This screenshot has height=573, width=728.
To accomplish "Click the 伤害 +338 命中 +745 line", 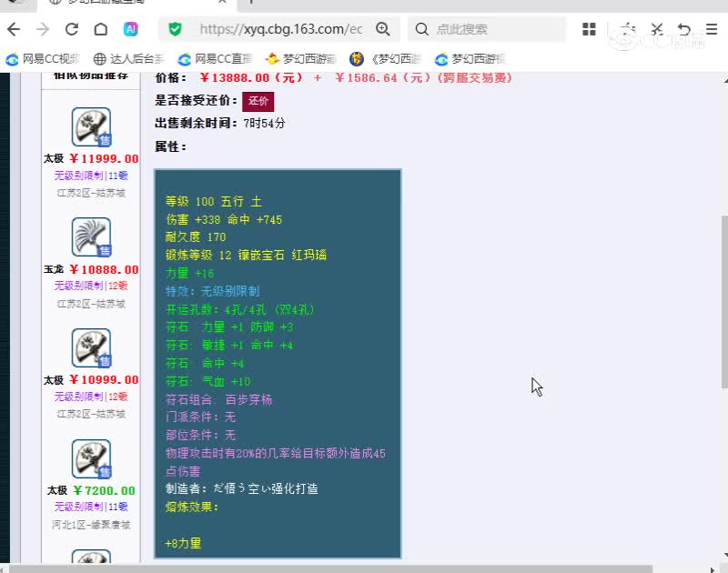I will (x=224, y=219).
